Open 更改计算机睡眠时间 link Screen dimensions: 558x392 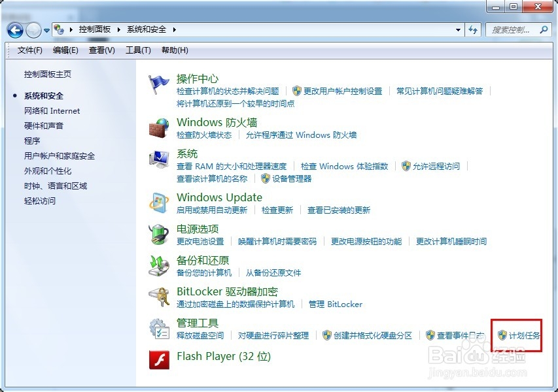(x=451, y=242)
